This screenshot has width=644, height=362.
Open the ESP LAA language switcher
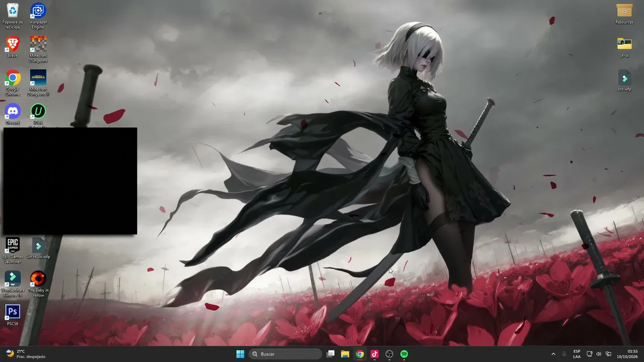click(x=577, y=354)
